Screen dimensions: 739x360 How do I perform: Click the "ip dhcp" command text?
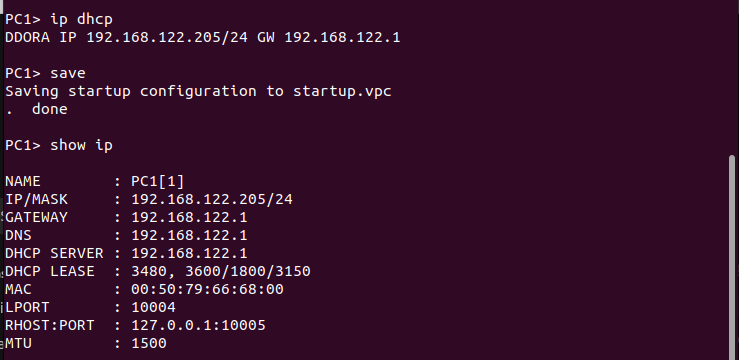point(81,19)
